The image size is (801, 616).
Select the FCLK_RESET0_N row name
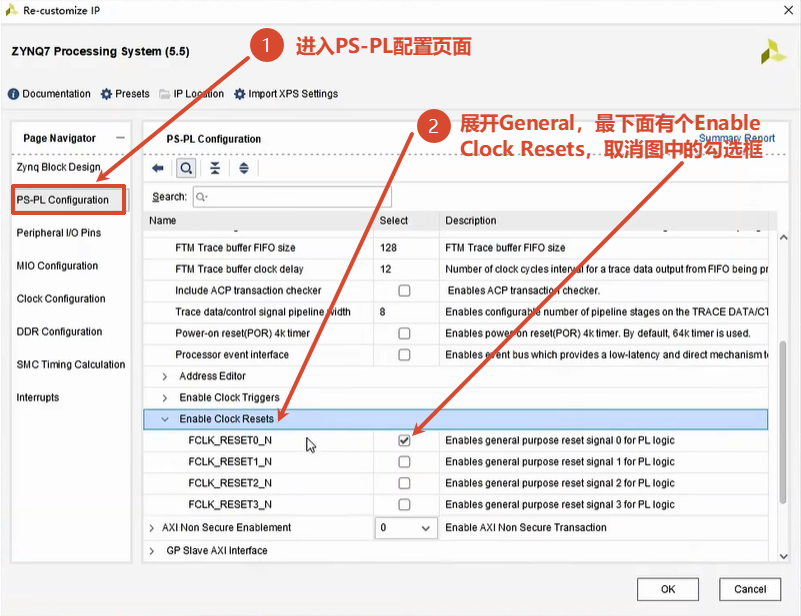(x=230, y=440)
